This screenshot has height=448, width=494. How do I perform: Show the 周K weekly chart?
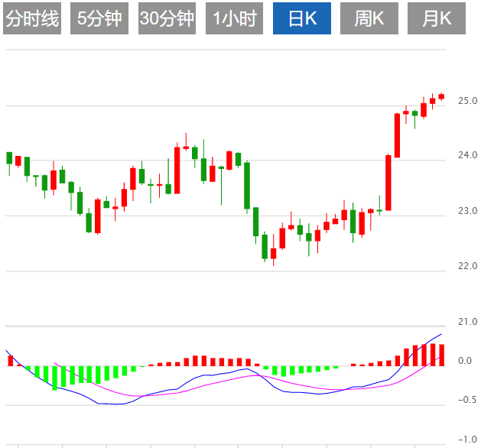[369, 19]
